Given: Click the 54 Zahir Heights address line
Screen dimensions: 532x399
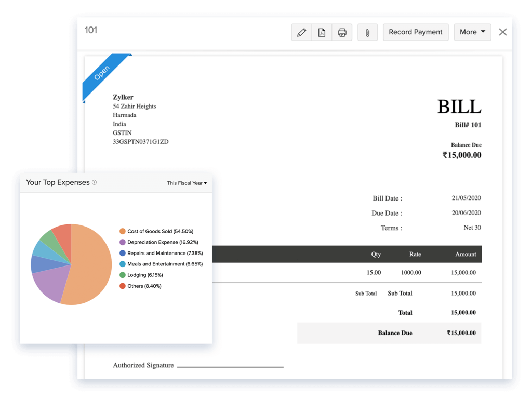Looking at the screenshot, I should tap(135, 106).
